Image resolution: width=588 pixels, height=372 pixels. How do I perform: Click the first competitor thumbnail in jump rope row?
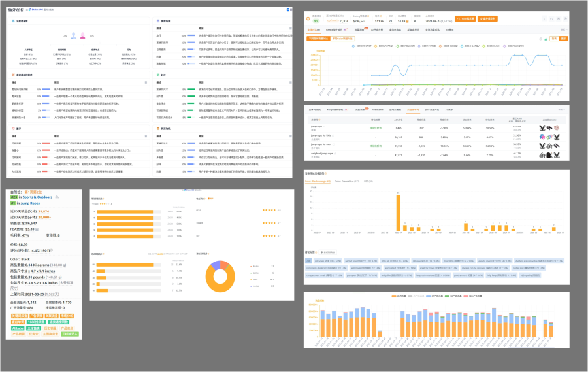click(543, 128)
